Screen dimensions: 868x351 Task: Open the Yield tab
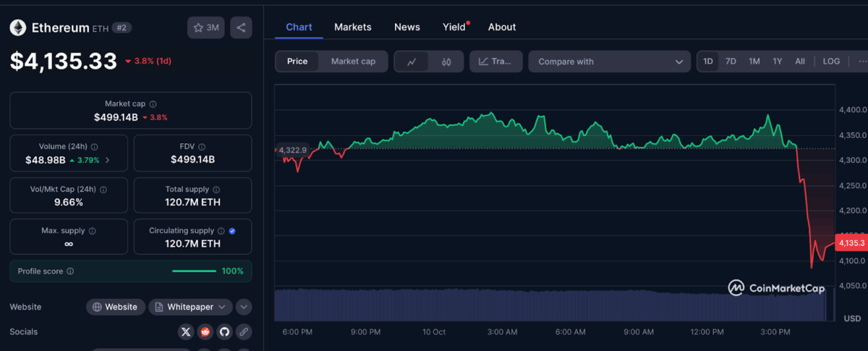tap(454, 27)
